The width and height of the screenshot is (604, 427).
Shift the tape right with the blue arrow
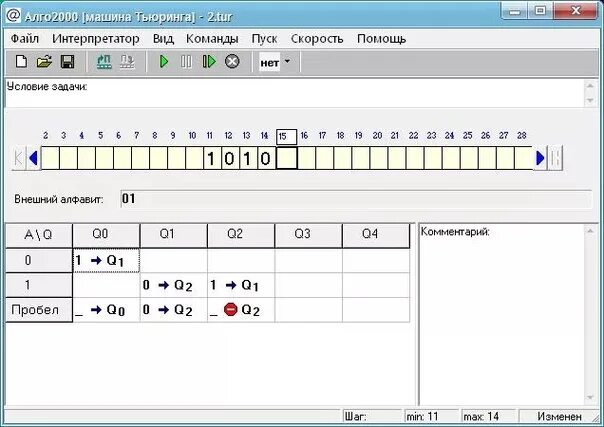pos(540,158)
